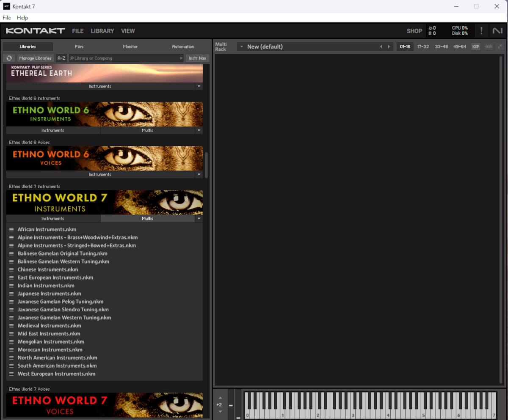This screenshot has width=508, height=420.
Task: Click the modulation wheel
Action: click(238, 405)
